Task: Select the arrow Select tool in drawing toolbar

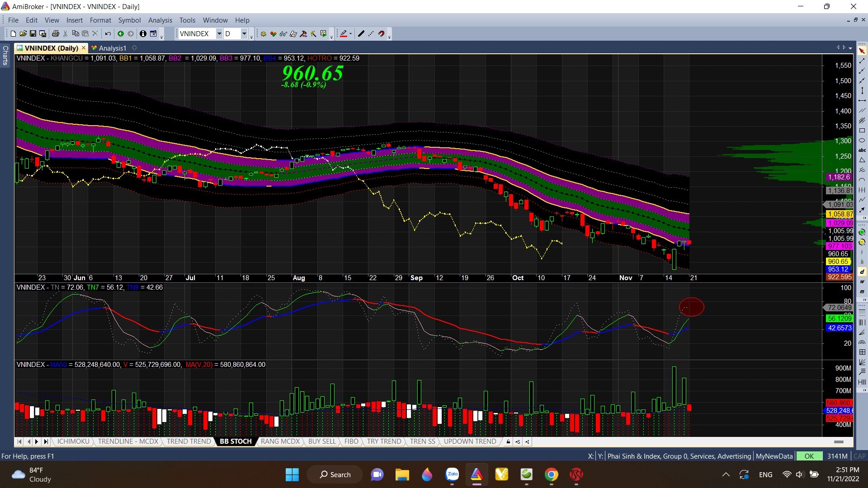Action: [x=862, y=51]
